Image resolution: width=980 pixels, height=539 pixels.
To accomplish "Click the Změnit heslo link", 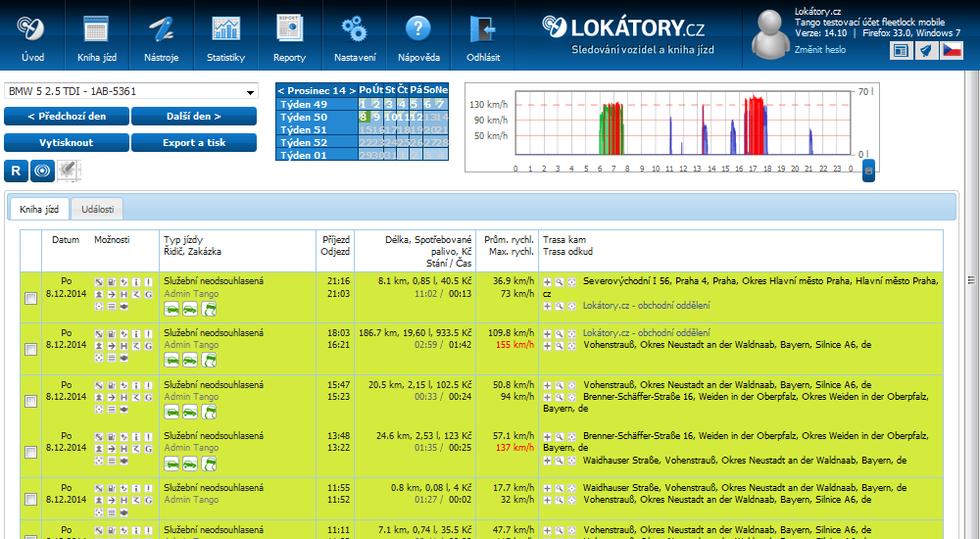I will pos(820,49).
